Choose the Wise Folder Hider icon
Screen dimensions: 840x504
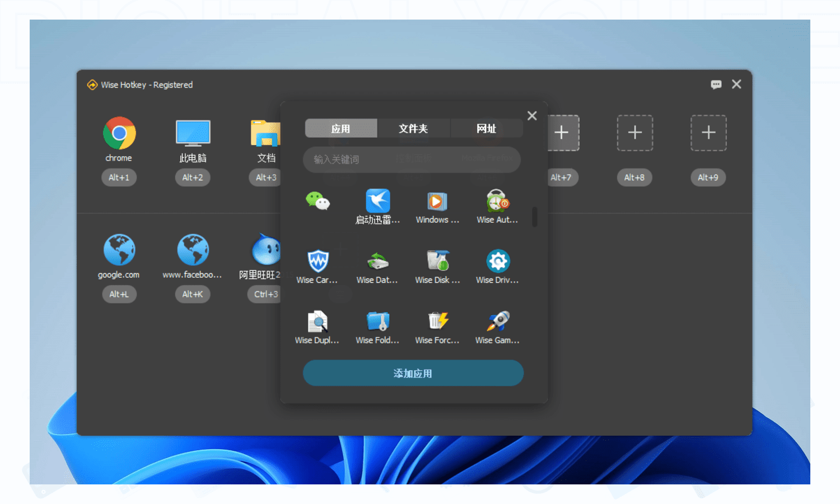point(378,321)
